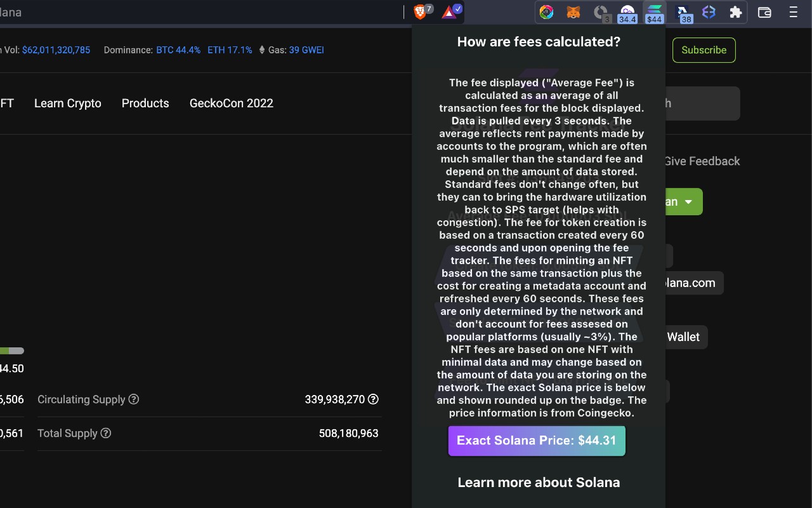The height and width of the screenshot is (508, 812).
Task: Open the MetaMask fox extension
Action: [573, 12]
